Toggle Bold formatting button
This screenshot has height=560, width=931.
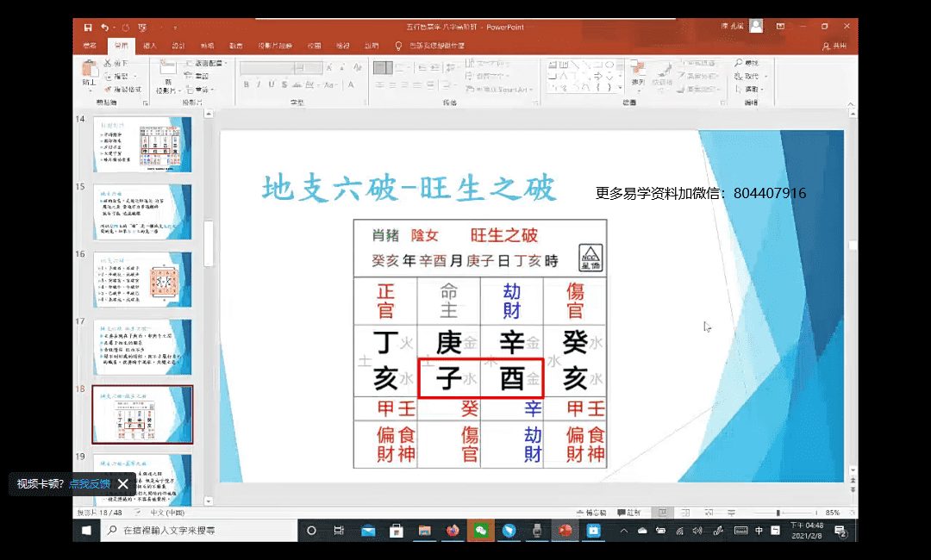247,84
